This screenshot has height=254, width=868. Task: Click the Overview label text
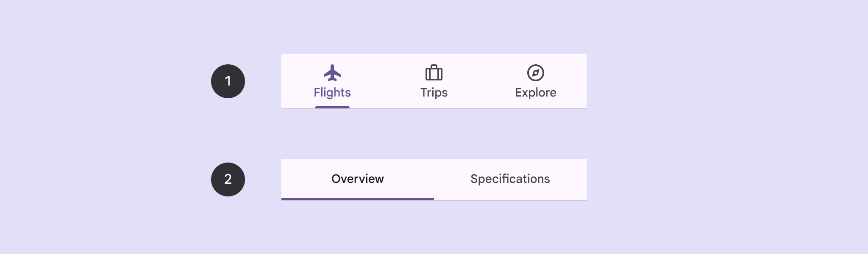pyautogui.click(x=357, y=179)
